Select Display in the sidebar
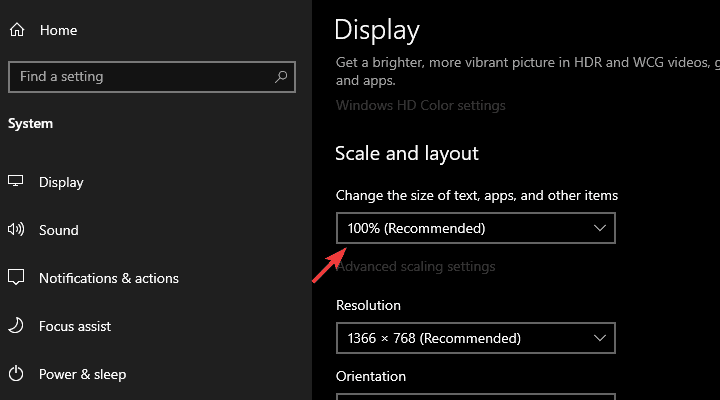This screenshot has width=720, height=400. pos(61,182)
